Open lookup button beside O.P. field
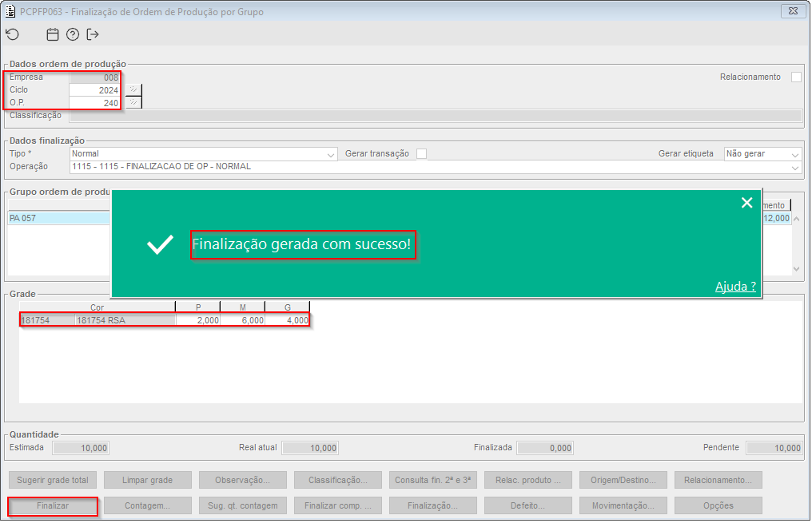The width and height of the screenshot is (812, 523). [133, 102]
